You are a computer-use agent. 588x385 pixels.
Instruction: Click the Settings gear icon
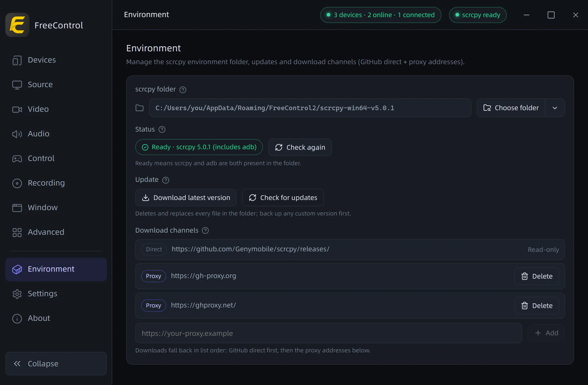17,294
